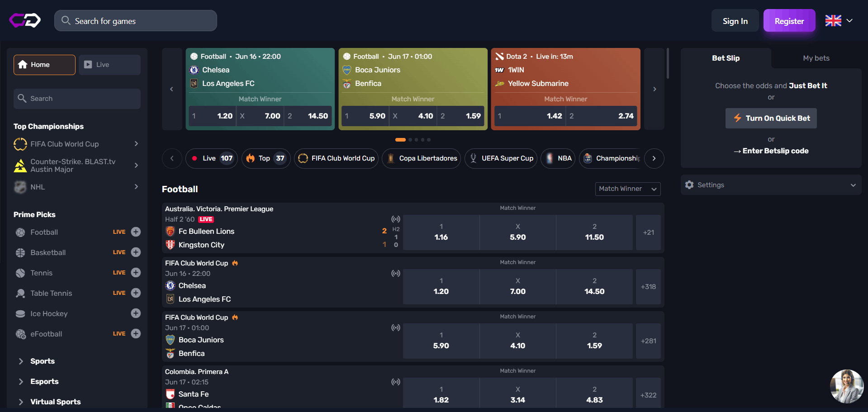The width and height of the screenshot is (868, 412).
Task: Click the live stream icon on the Chelsea match
Action: coord(396,273)
